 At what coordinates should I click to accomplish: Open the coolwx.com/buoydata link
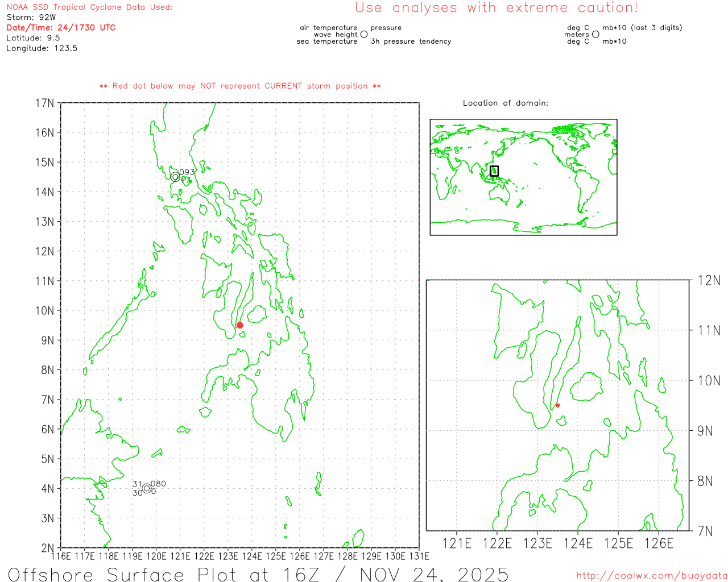[x=651, y=576]
